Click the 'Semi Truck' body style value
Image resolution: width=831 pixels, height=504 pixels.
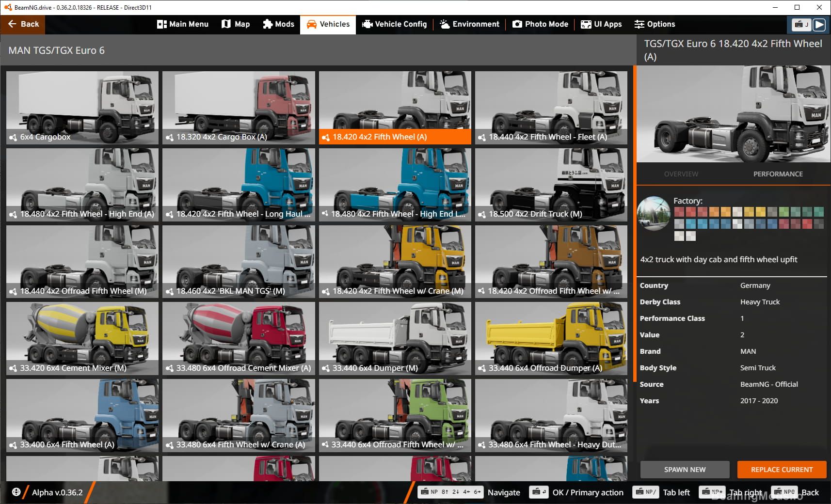pyautogui.click(x=758, y=368)
